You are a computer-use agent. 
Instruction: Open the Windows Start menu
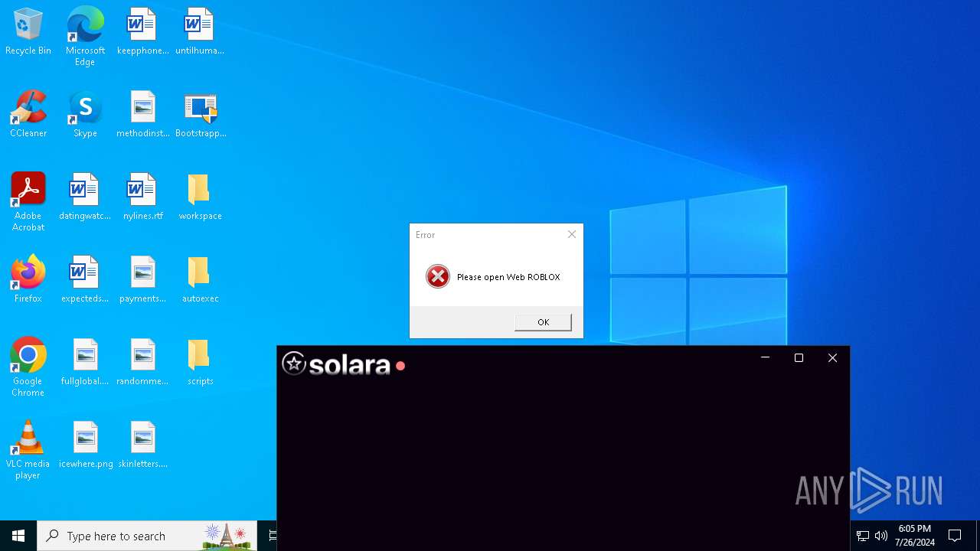coord(18,536)
